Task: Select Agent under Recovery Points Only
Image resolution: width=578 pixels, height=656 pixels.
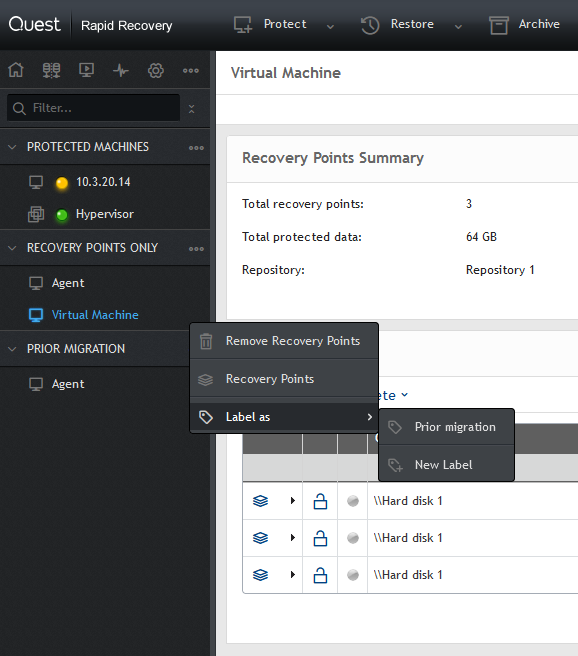Action: (x=68, y=283)
